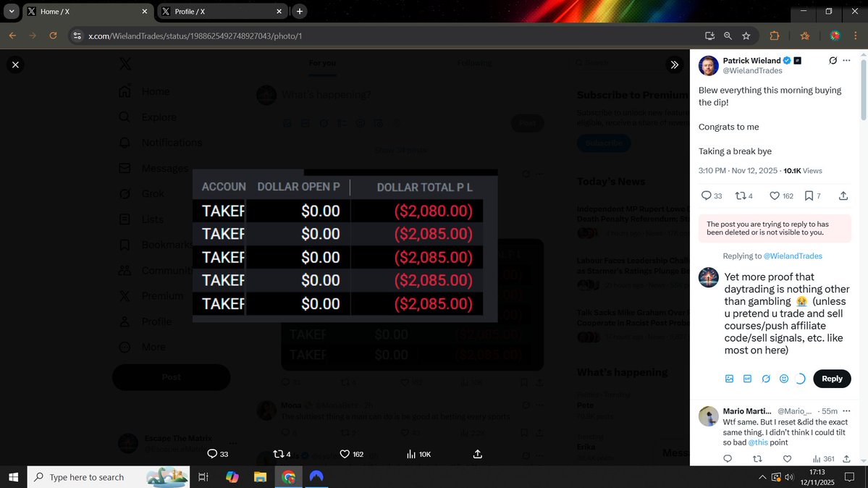
Task: Share Mario Marti's reply
Action: pyautogui.click(x=846, y=458)
